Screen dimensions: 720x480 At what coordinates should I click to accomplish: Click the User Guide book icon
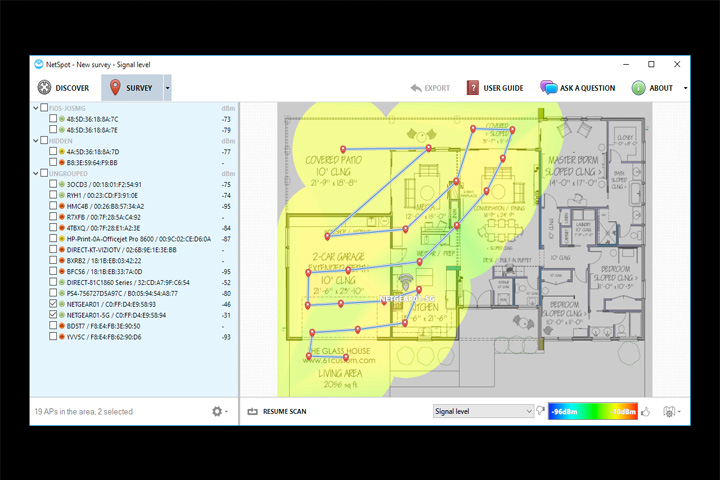(x=472, y=88)
